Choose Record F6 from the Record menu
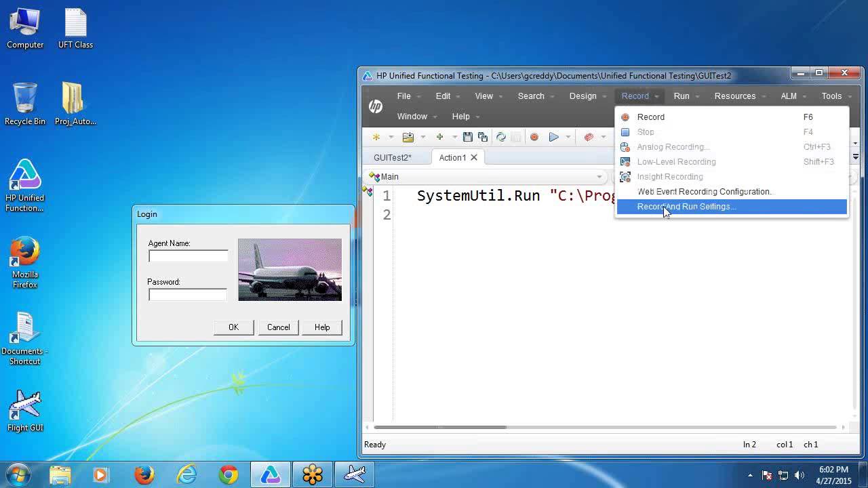This screenshot has width=868, height=488. point(732,117)
